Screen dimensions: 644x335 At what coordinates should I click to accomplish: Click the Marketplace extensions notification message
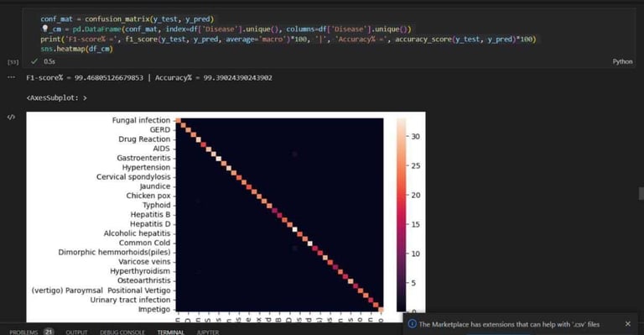click(x=509, y=324)
